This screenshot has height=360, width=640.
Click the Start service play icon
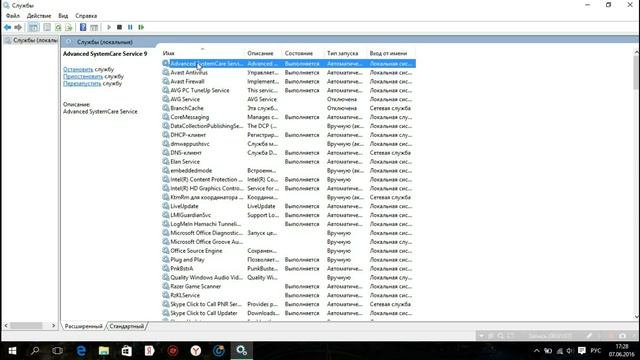tap(109, 27)
